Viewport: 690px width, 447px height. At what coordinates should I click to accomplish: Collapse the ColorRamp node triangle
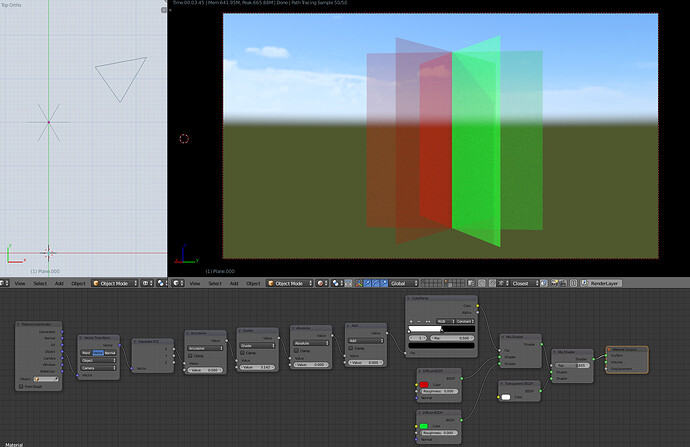(408, 298)
